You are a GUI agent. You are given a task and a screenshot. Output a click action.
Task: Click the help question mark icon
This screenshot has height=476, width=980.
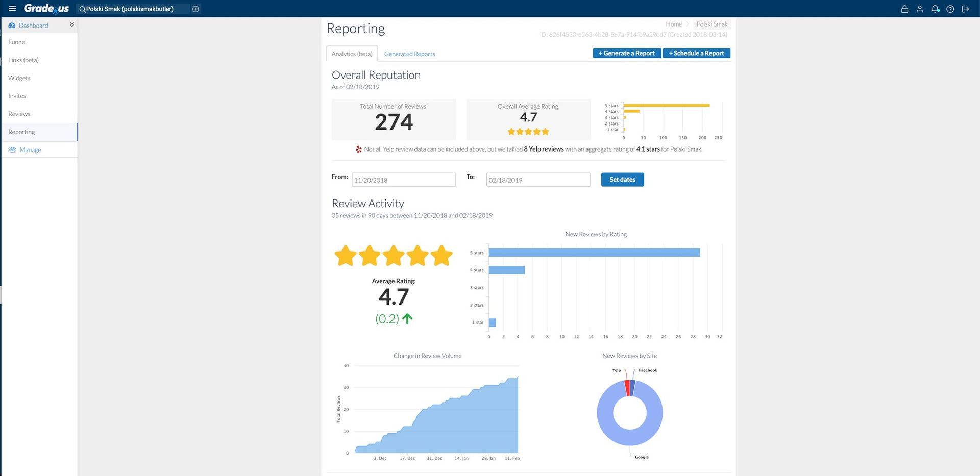(x=950, y=9)
